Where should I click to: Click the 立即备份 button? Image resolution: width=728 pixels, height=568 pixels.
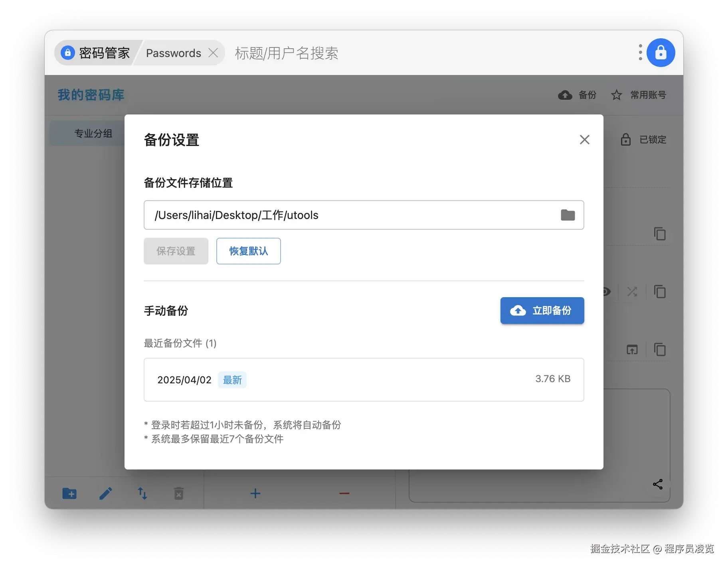[x=542, y=310]
